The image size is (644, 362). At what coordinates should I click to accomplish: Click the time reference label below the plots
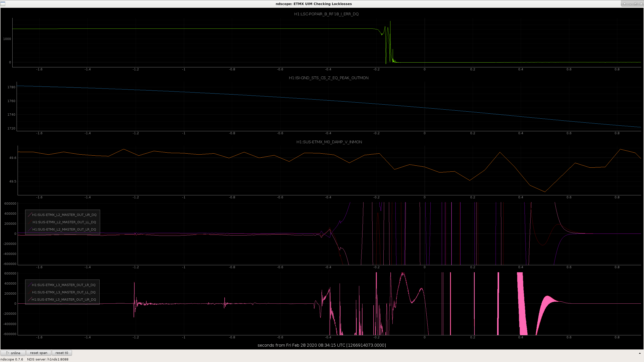click(322, 345)
